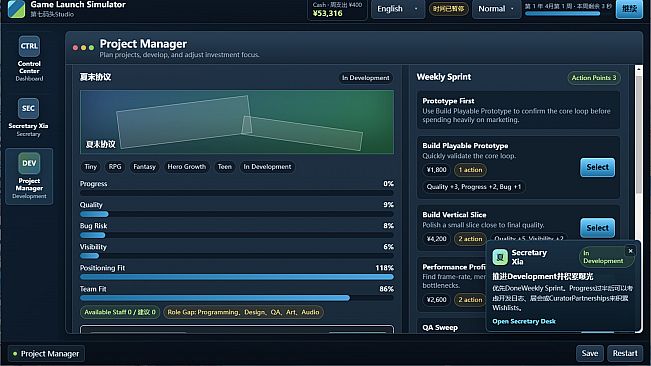
Task: Open the SEC Secretary Xia icon
Action: coord(28,108)
